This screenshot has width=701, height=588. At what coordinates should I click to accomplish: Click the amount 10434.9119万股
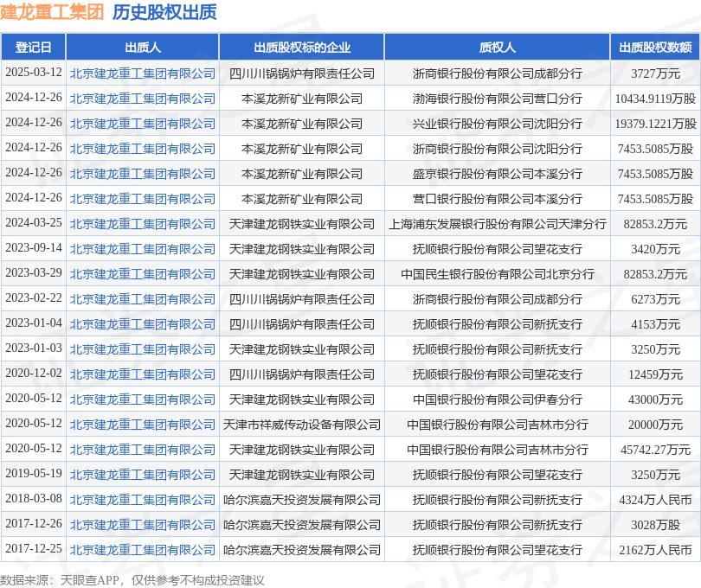[655, 99]
